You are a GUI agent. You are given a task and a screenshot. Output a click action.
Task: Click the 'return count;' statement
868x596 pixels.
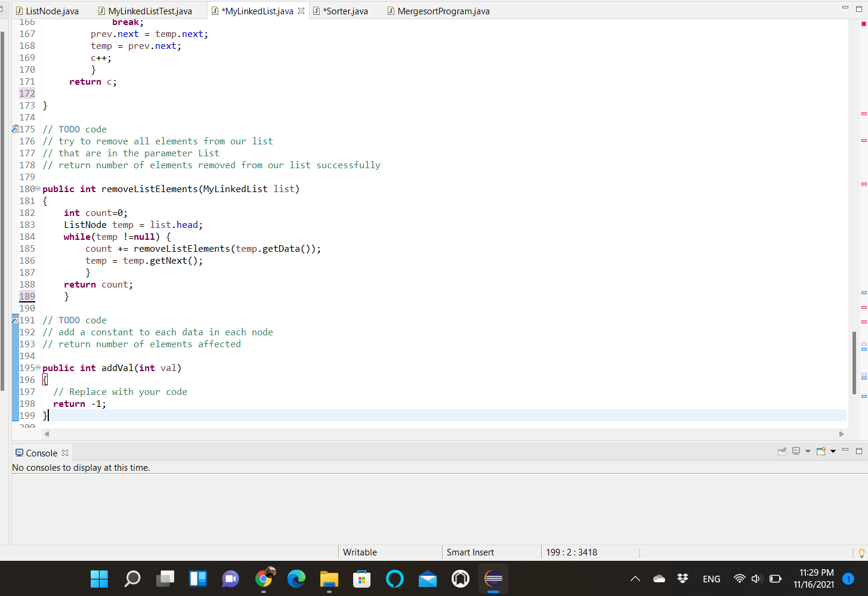[98, 285]
